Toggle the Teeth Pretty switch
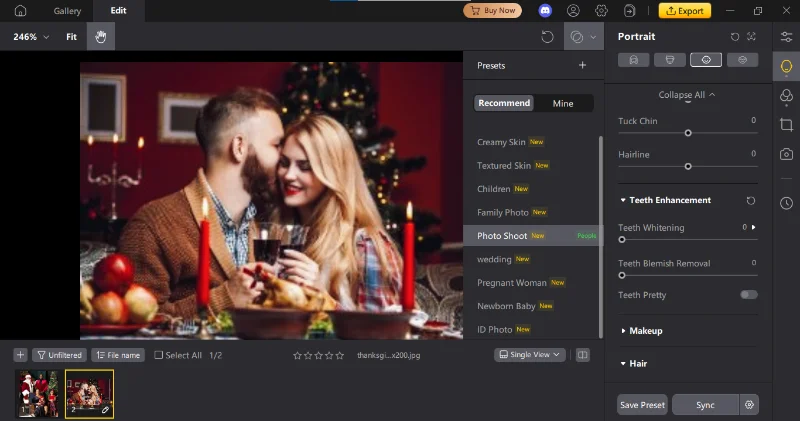Viewport: 800px width, 421px height. 748,295
